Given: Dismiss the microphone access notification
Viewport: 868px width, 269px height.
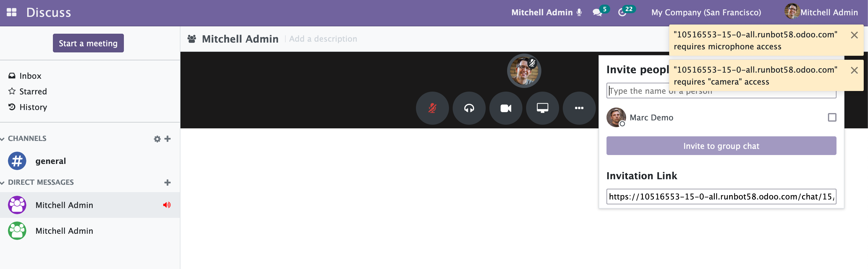Looking at the screenshot, I should click(854, 35).
